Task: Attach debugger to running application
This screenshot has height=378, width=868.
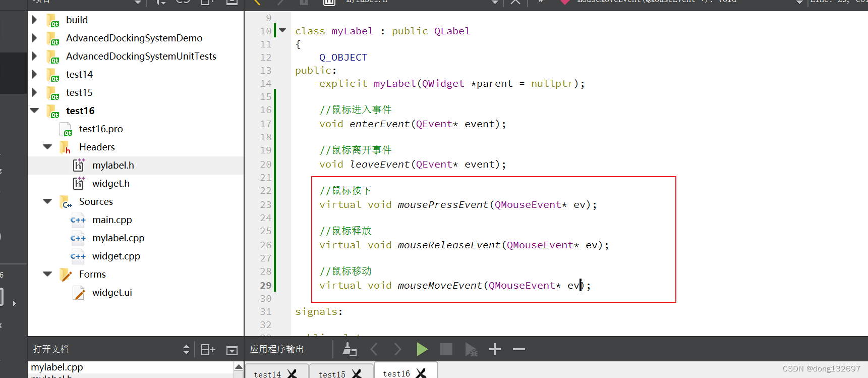Action: pos(471,349)
